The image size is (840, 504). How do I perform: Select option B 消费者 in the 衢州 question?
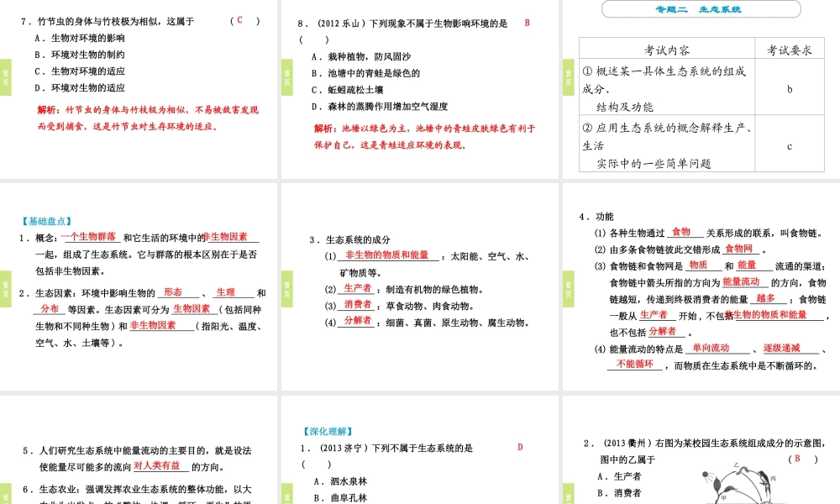point(619,493)
